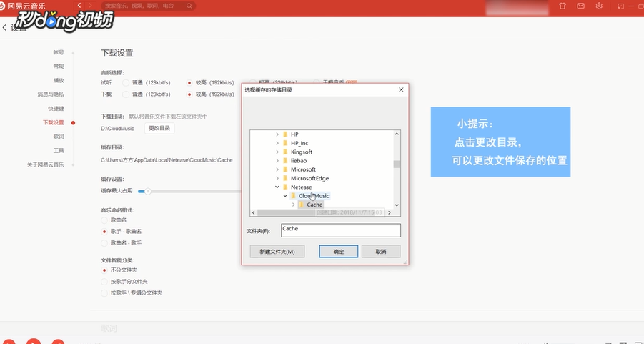The image size is (644, 344).
Task: Select 按歌手 \ 专辑分文件夹 option
Action: click(104, 293)
